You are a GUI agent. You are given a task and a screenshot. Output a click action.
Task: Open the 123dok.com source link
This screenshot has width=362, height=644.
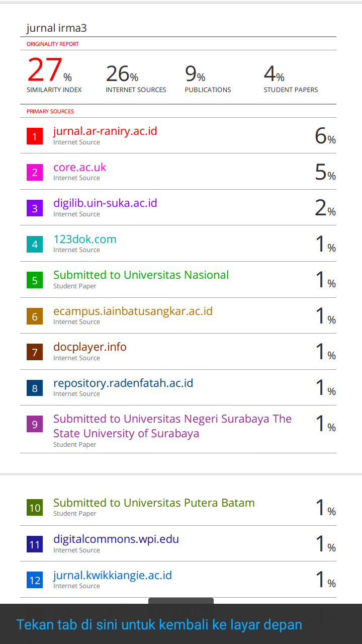click(x=85, y=239)
